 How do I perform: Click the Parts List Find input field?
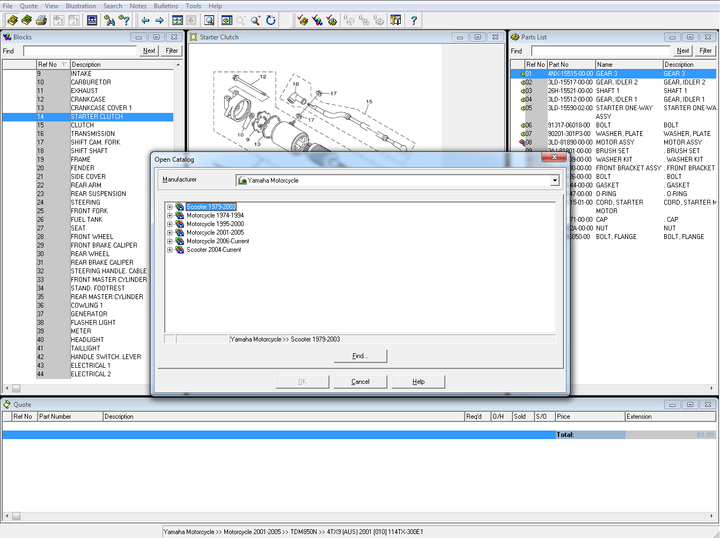pos(601,51)
